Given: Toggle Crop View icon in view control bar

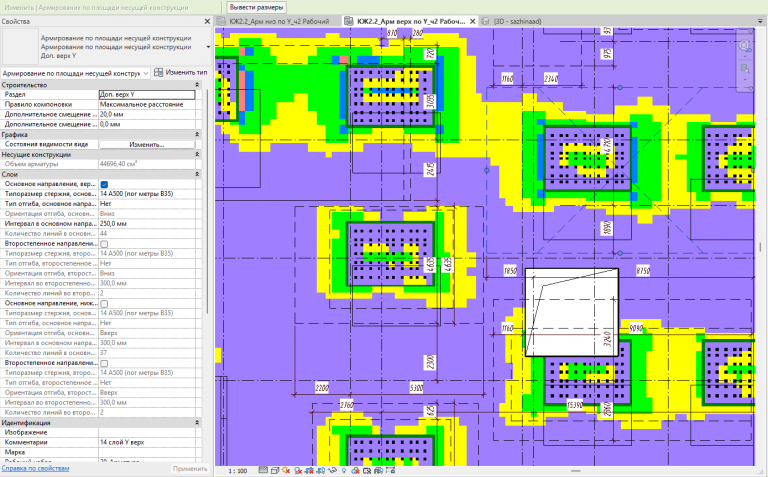Looking at the screenshot, I should pos(310,471).
